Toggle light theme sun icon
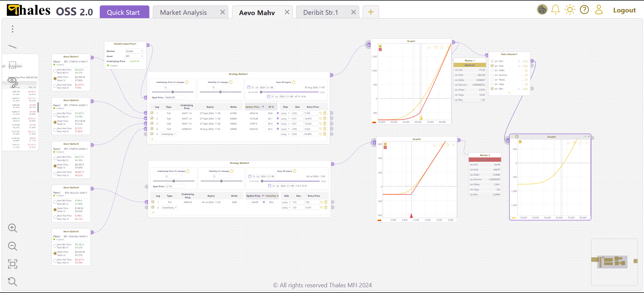Viewport: 644px width, 293px height. coord(570,10)
